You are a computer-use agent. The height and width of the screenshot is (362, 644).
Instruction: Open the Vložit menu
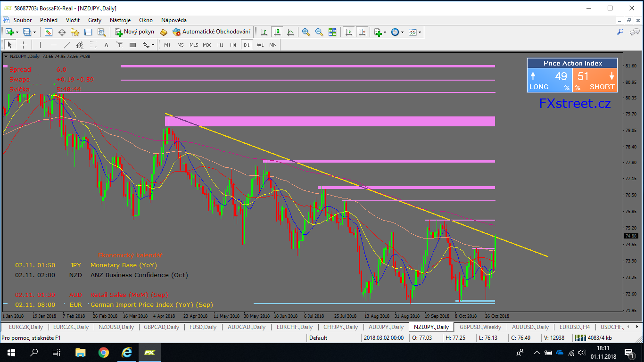[x=73, y=20]
